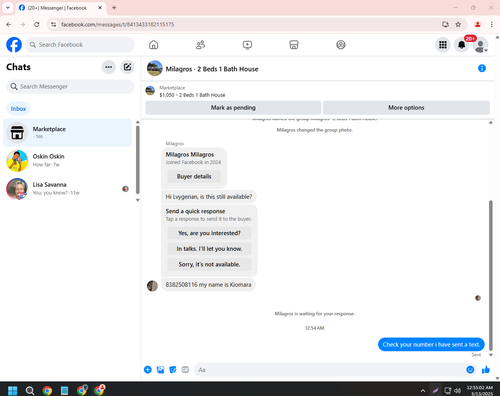Click Lisa Savanna's profile picture
This screenshot has height=396, width=500.
[x=17, y=189]
